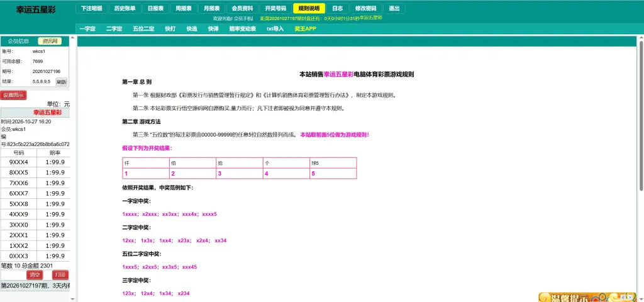The width and height of the screenshot is (644, 302).
Task: Click main page scroll-up arrow
Action: point(641,38)
